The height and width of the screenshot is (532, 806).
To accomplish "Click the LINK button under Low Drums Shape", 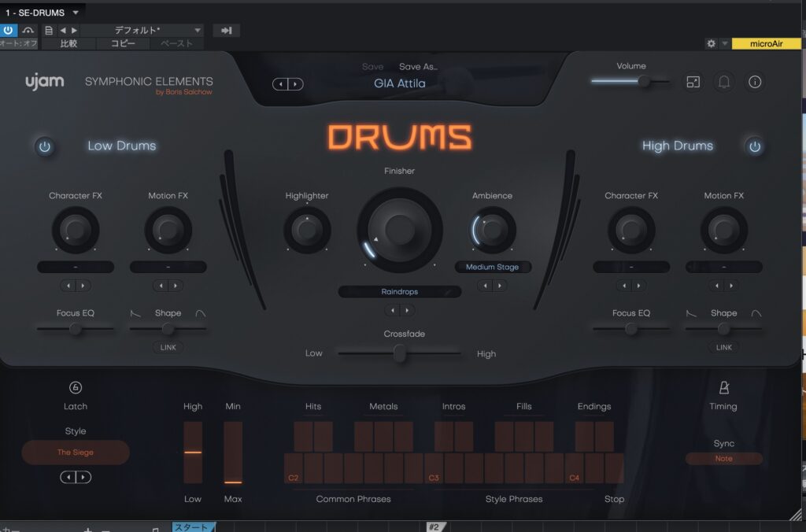I will (x=168, y=347).
